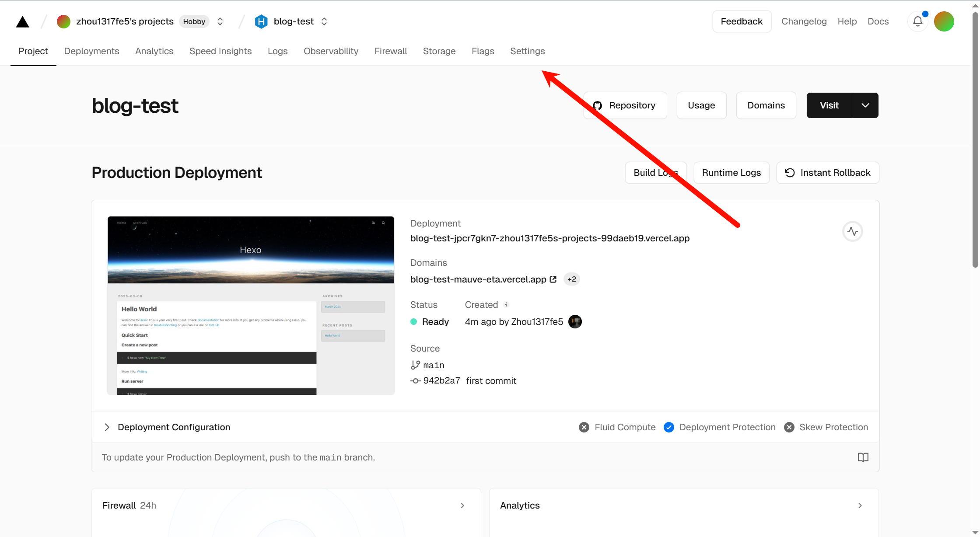The image size is (980, 537).
Task: Open the user avatar menu at top right
Action: (944, 21)
